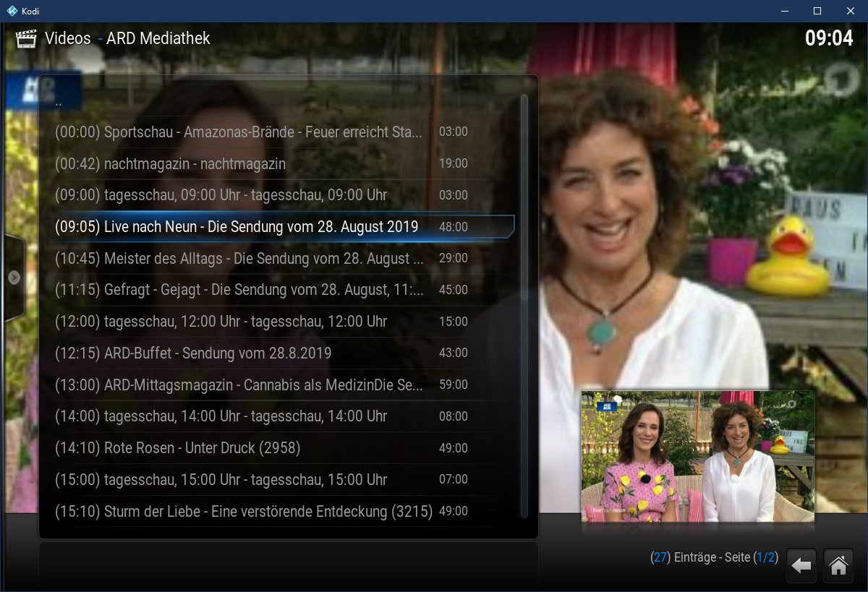Select ARD-Buffet Sendung vom 28.8.2019
The image size is (868, 592).
pos(277,353)
